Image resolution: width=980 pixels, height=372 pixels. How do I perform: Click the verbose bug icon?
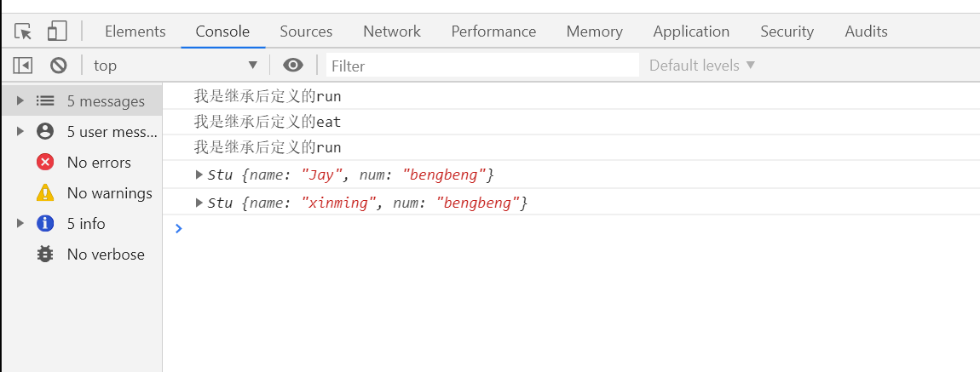pyautogui.click(x=45, y=254)
